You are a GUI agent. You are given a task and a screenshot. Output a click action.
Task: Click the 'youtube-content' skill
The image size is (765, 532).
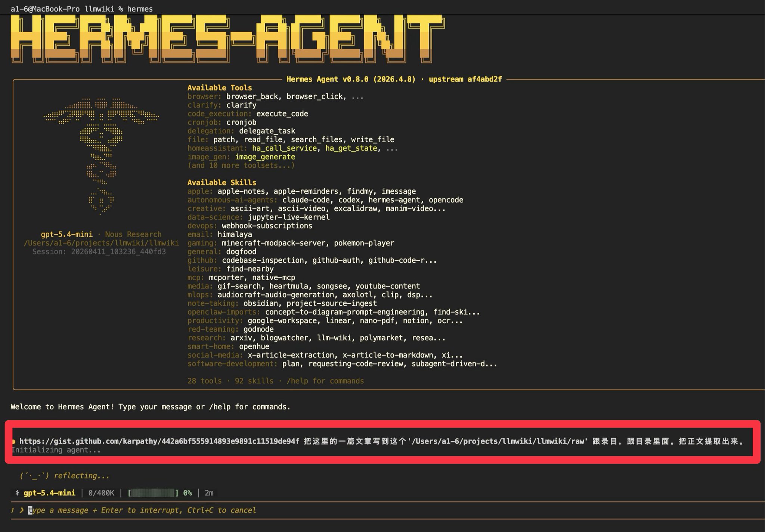point(388,286)
